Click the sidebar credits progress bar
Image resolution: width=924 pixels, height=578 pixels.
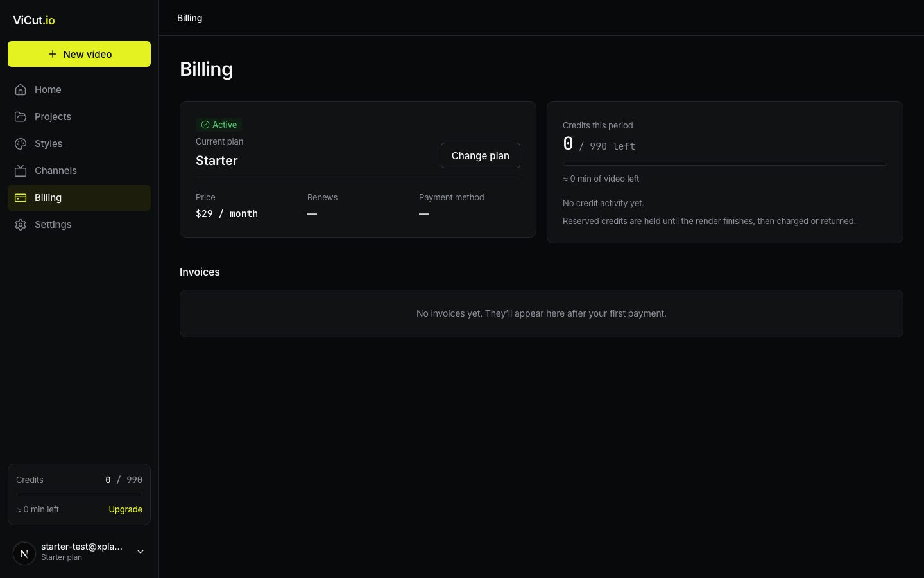79,495
